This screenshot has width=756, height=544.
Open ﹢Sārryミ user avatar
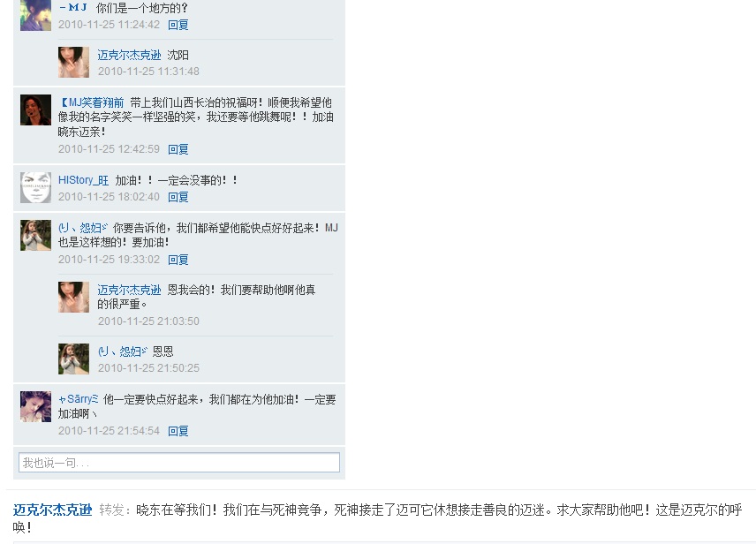35,406
